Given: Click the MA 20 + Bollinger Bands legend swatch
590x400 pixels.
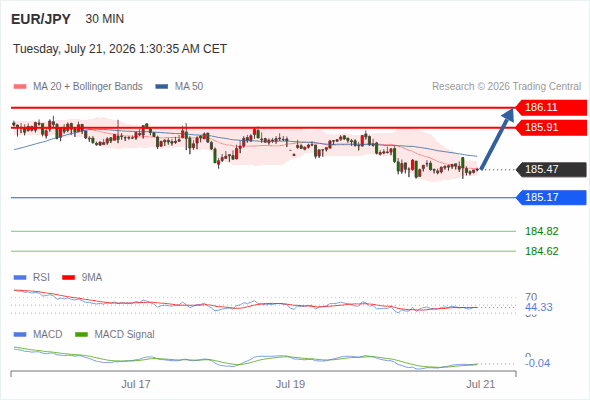Looking at the screenshot, I should pos(20,87).
